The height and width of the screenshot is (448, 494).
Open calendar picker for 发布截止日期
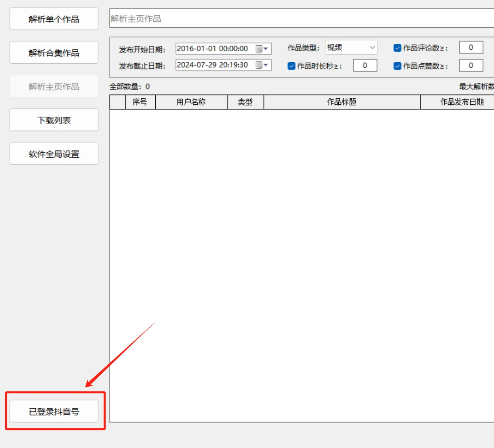coord(262,65)
